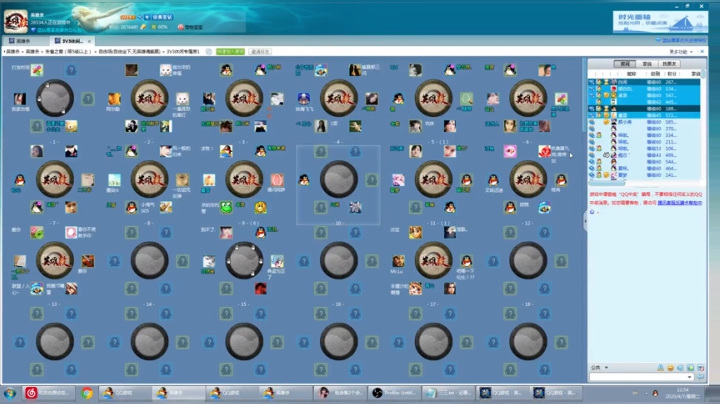Expand the dropdown arrow inside the chat input
Screen dimensions: 720x404
coord(690,377)
